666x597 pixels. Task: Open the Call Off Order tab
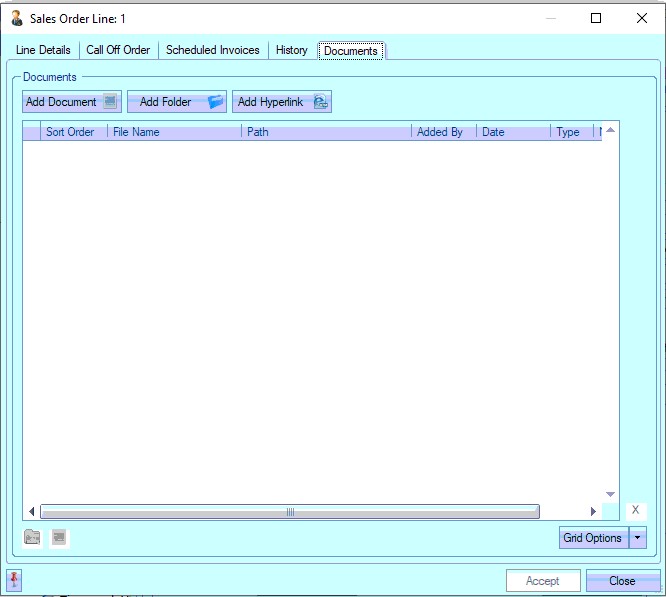pos(118,50)
